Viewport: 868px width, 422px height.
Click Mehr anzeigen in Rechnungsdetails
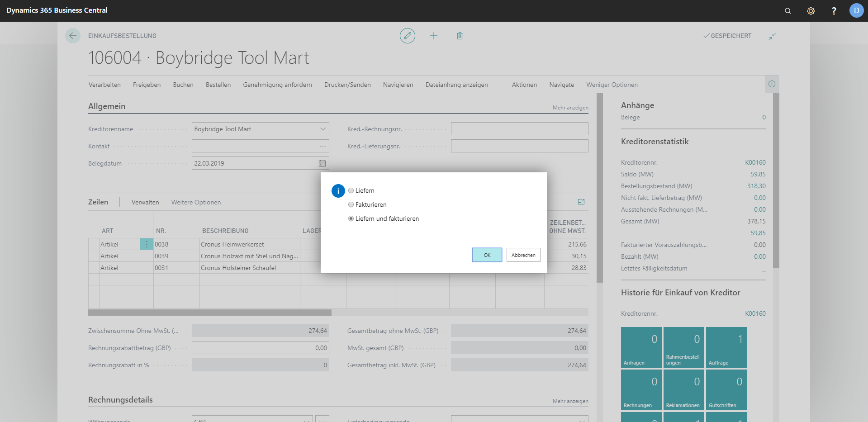pos(570,401)
